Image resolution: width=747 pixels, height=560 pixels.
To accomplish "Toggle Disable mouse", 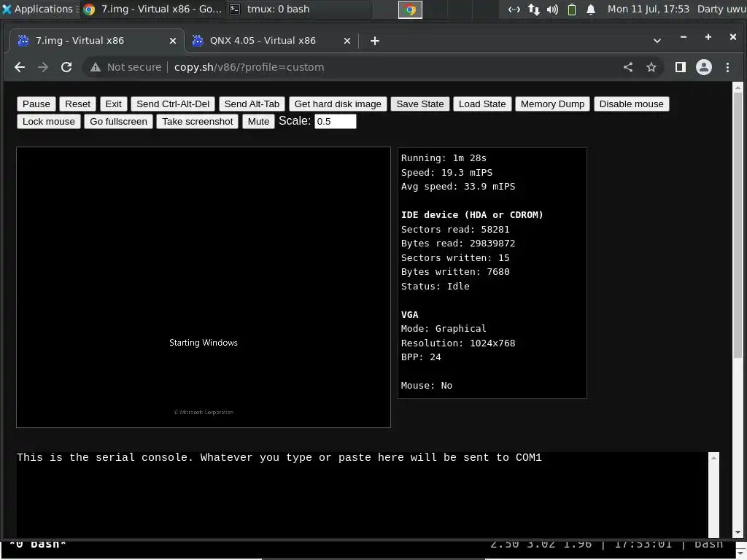I will 631,104.
